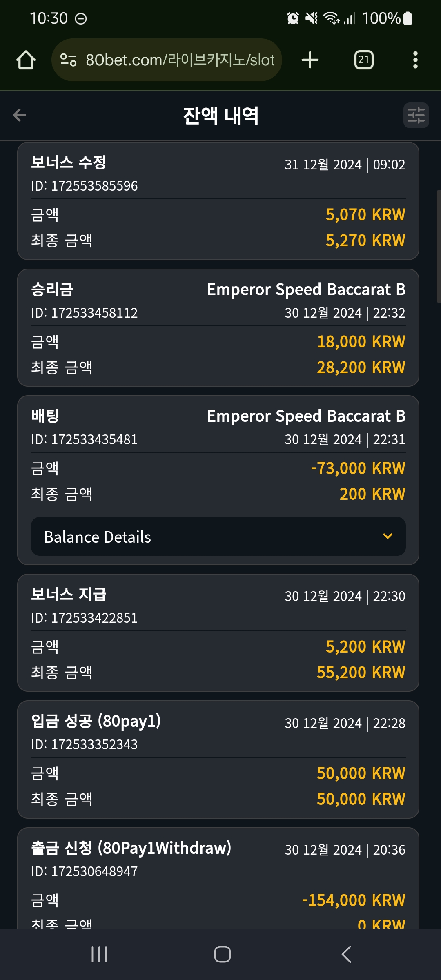Open a new tab with plus icon
441x980 pixels.
310,60
